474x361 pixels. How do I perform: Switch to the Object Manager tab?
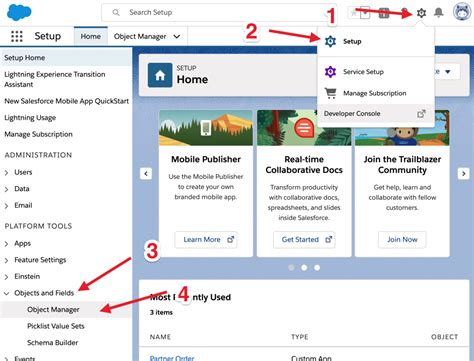[140, 36]
